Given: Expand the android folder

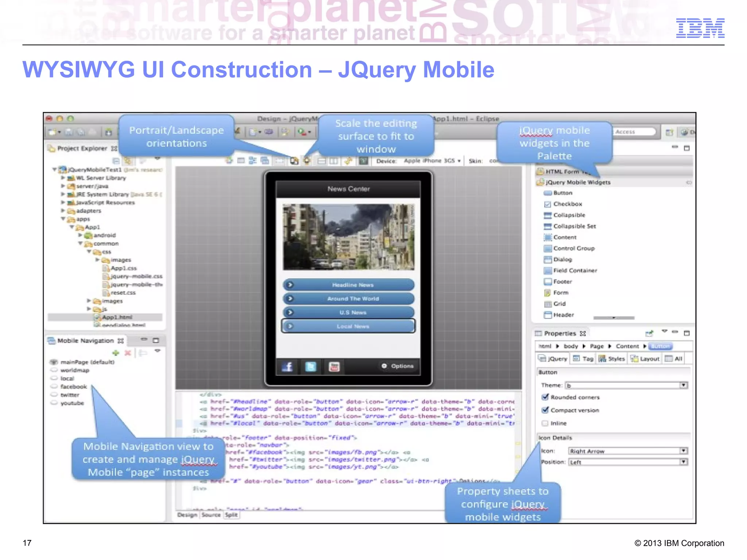Looking at the screenshot, I should (x=80, y=235).
